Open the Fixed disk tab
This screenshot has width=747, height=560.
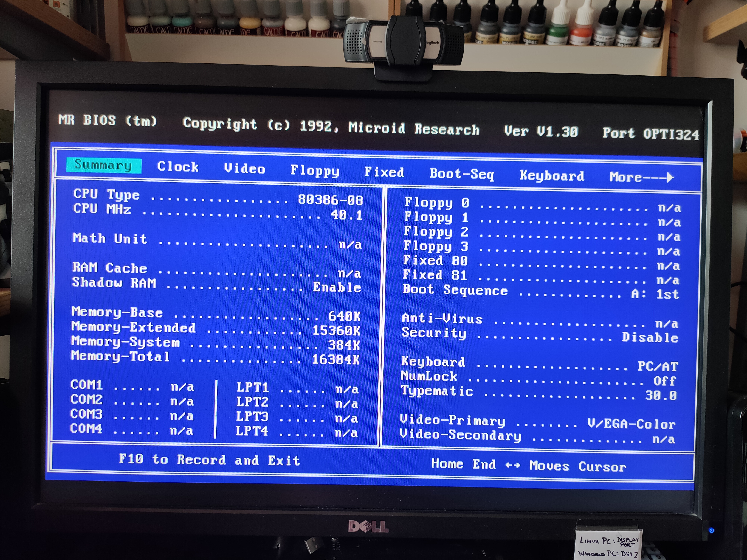pos(384,172)
